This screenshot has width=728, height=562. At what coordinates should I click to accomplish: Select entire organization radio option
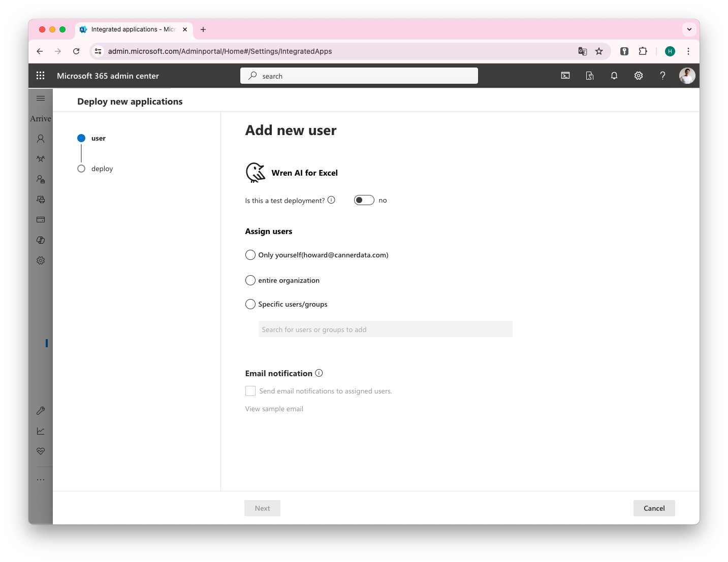(x=250, y=280)
